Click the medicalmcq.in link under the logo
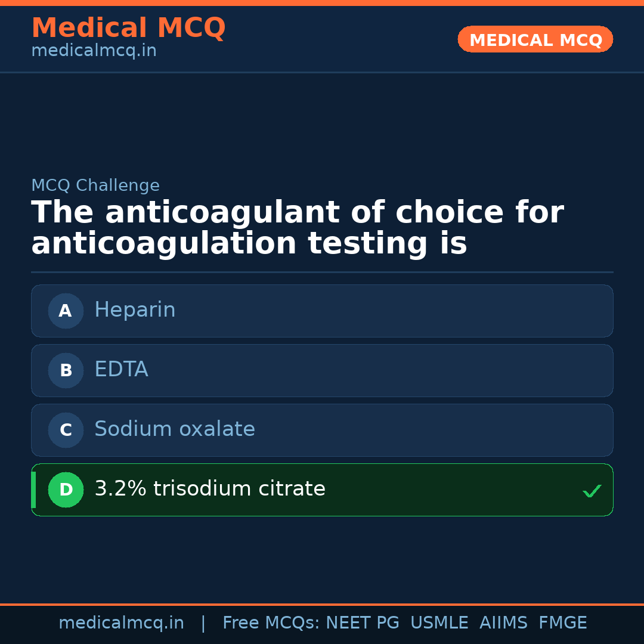 (x=94, y=51)
